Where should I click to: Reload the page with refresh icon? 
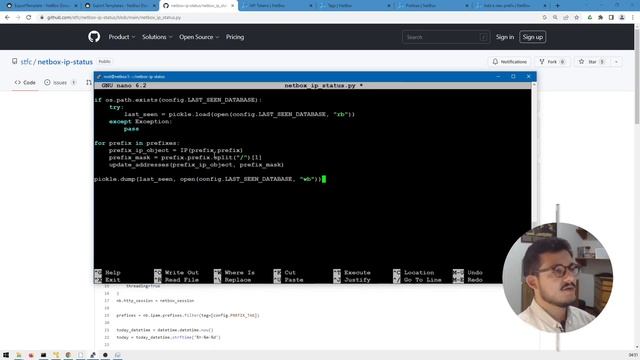point(29,18)
